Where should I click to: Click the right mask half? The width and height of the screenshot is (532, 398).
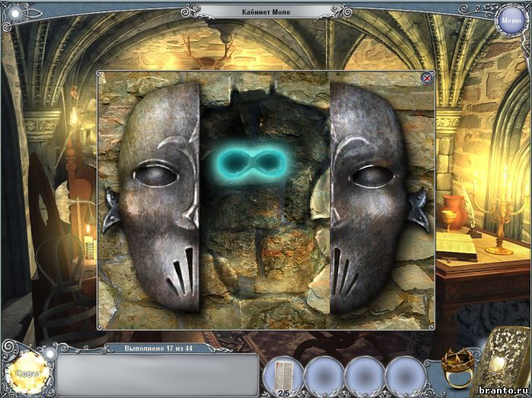coord(369,198)
